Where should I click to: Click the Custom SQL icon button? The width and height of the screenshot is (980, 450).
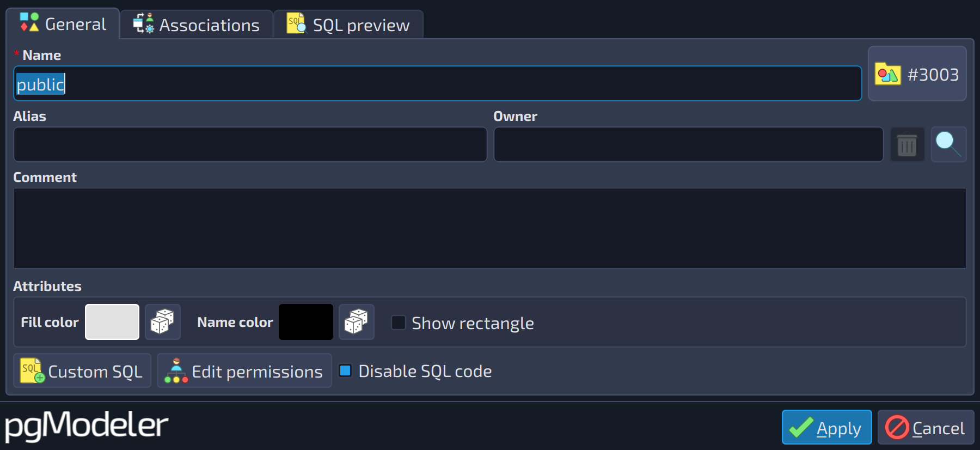tap(82, 370)
